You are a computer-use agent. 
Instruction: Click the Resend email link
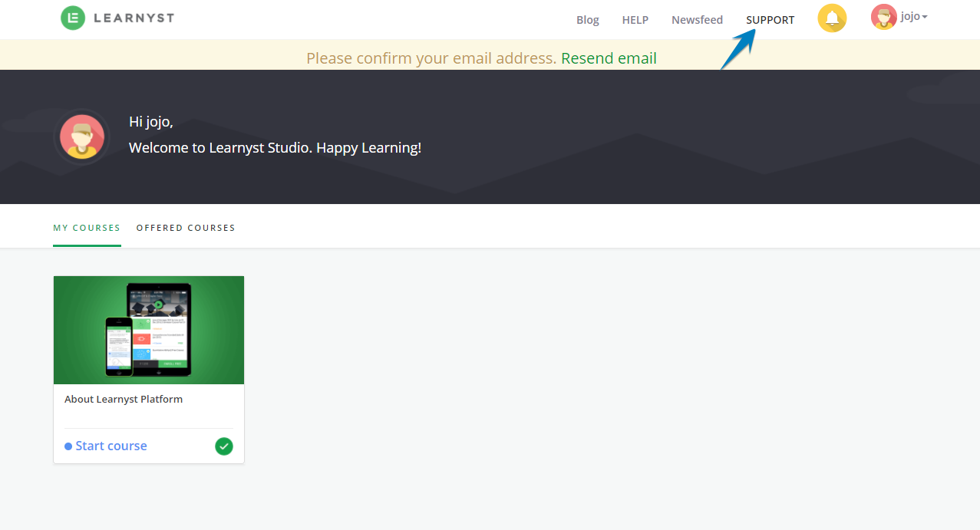pos(609,58)
